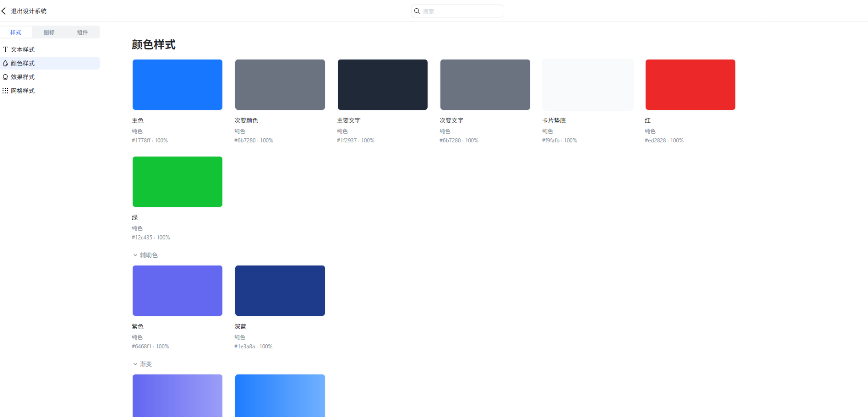Image resolution: width=868 pixels, height=417 pixels.
Task: Click the back arrow icon next to 退出设计系统
Action: click(4, 11)
